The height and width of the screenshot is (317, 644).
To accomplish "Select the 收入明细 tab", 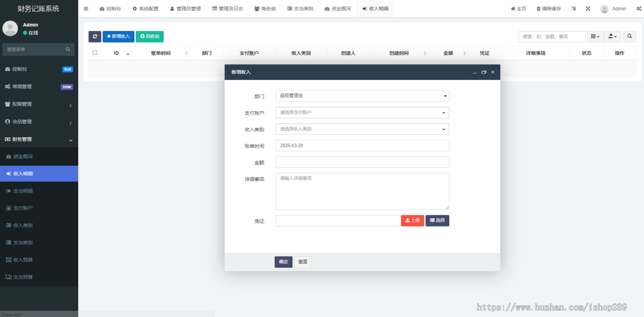I will click(x=375, y=9).
